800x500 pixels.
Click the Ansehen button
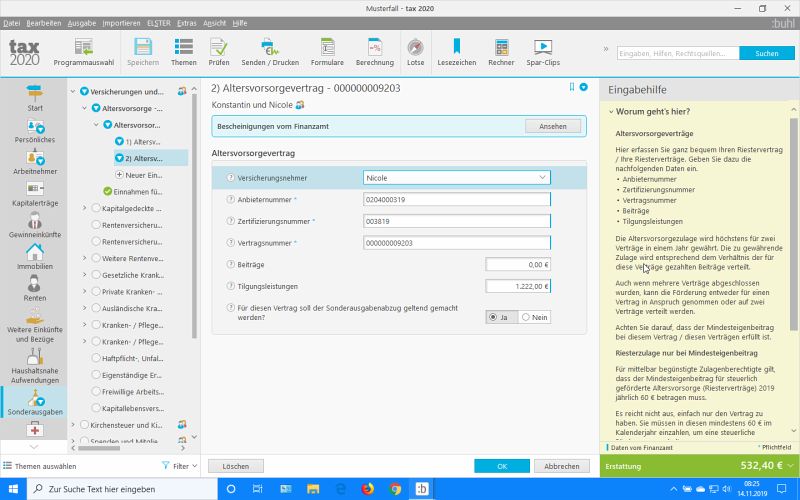click(x=552, y=127)
